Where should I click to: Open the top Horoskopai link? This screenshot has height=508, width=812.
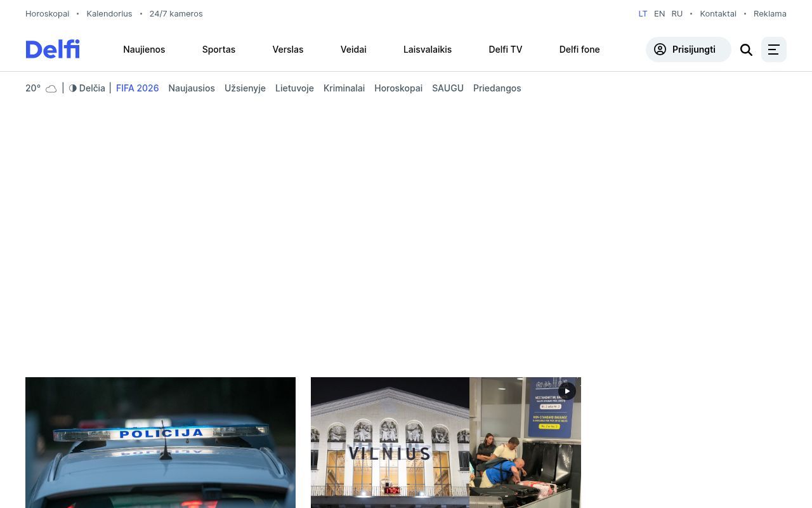(48, 13)
